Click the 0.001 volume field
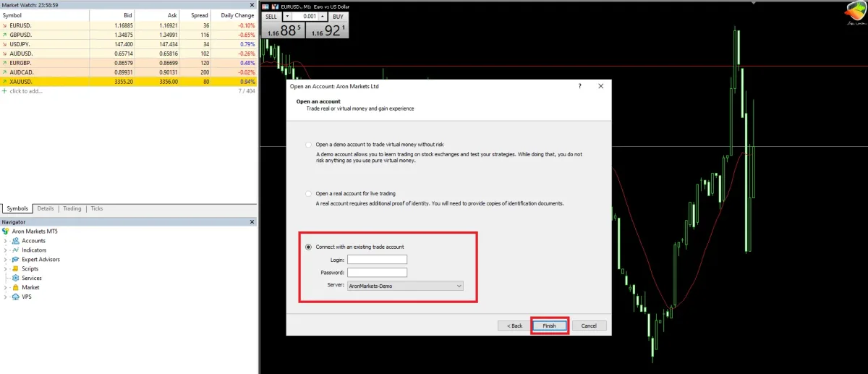The image size is (868, 374). 305,16
